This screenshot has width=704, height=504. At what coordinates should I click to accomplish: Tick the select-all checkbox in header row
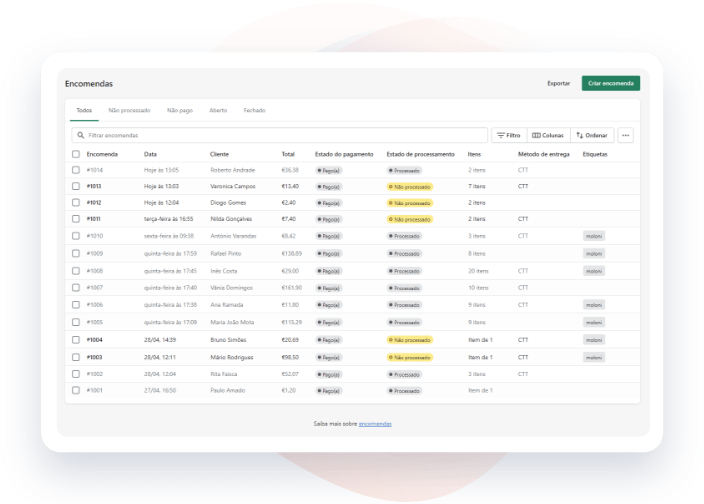pos(76,154)
